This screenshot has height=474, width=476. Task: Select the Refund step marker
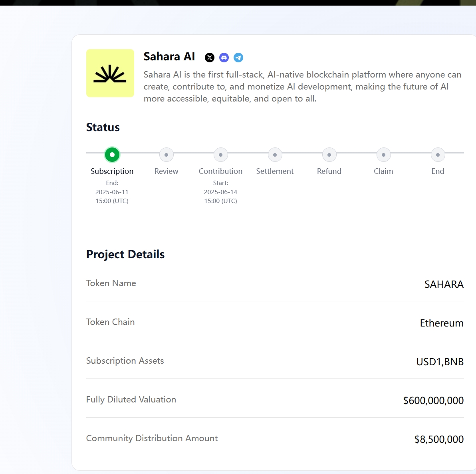[x=329, y=155]
